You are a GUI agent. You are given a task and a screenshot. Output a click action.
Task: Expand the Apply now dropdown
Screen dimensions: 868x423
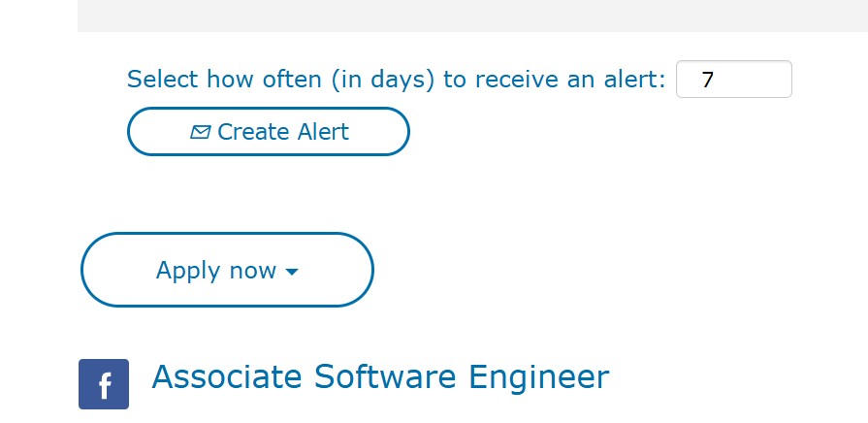click(227, 270)
